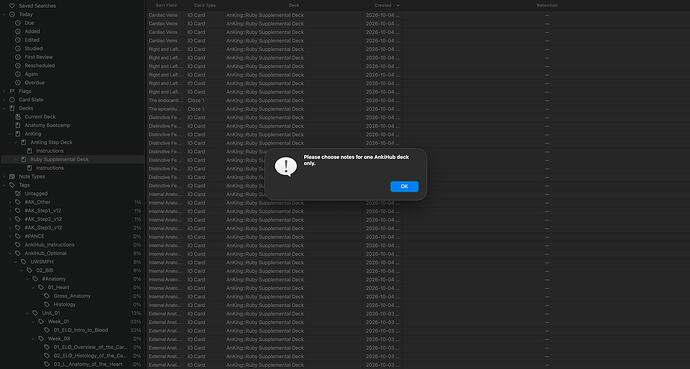
Task: Click the clock icon next to Edited
Action: click(18, 40)
